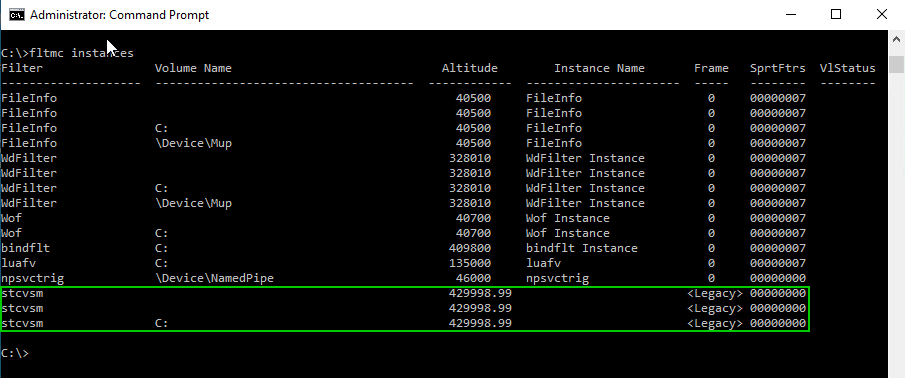
Task: Click the Filter column header
Action: click(22, 68)
